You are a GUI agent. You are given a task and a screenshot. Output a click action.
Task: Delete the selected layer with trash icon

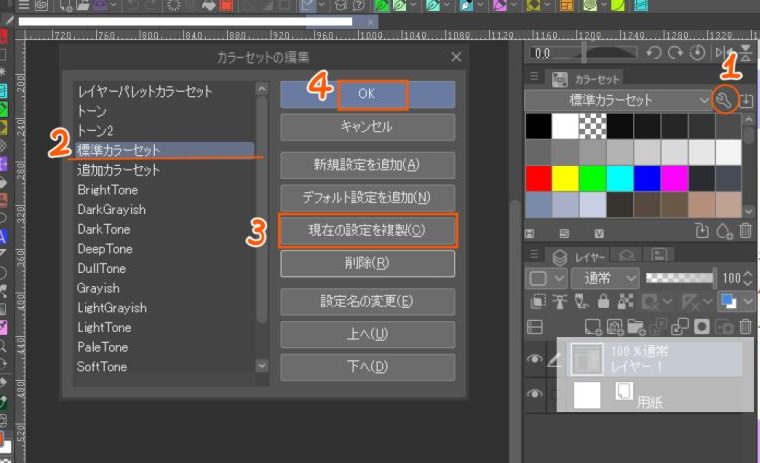click(x=745, y=326)
